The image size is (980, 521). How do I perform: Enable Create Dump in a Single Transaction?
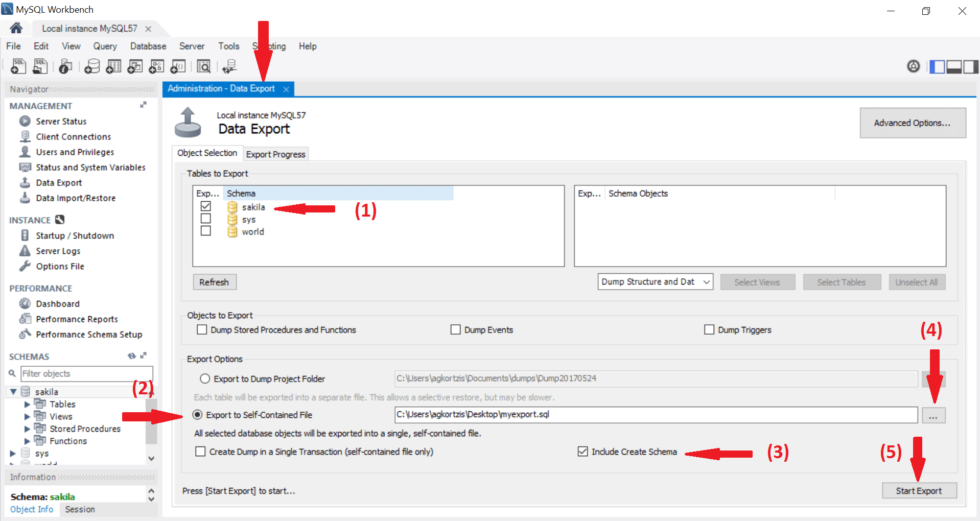(x=201, y=452)
